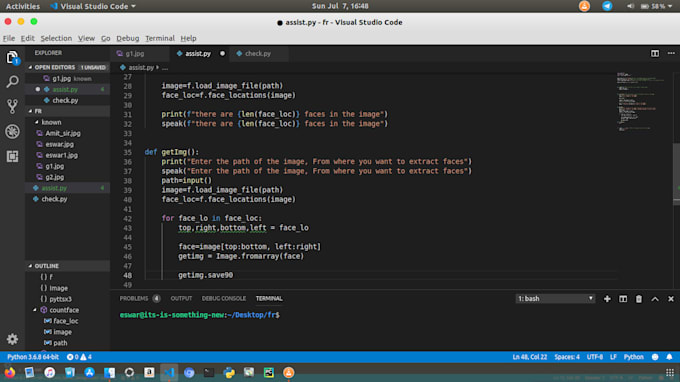Screen dimensions: 680x382
Task: Click the Activities button in top bar
Action: click(x=23, y=6)
